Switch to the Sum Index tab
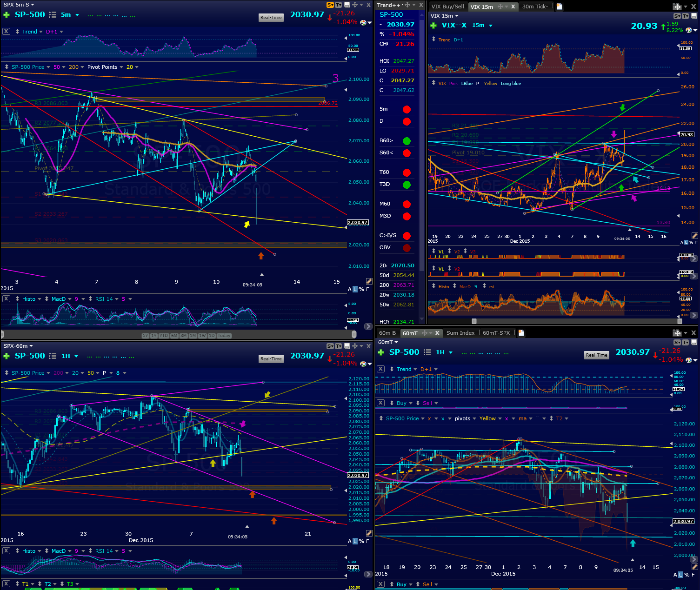 460,333
